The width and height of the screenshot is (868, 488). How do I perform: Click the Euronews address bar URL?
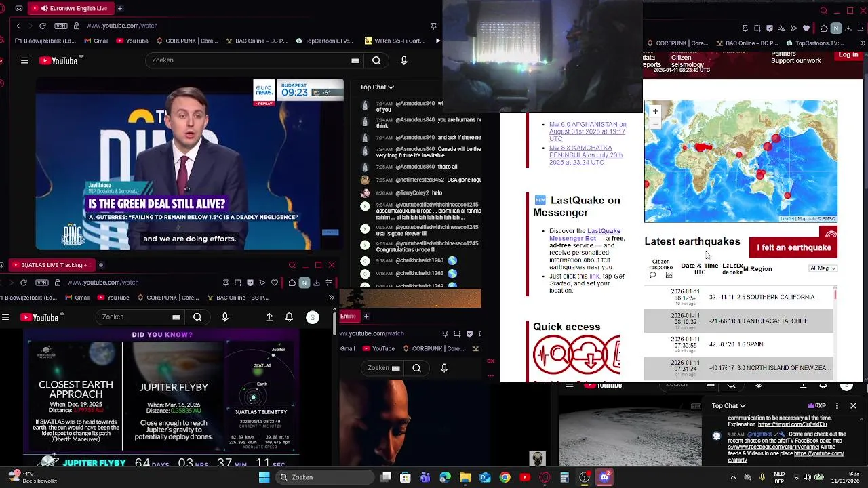pyautogui.click(x=122, y=26)
